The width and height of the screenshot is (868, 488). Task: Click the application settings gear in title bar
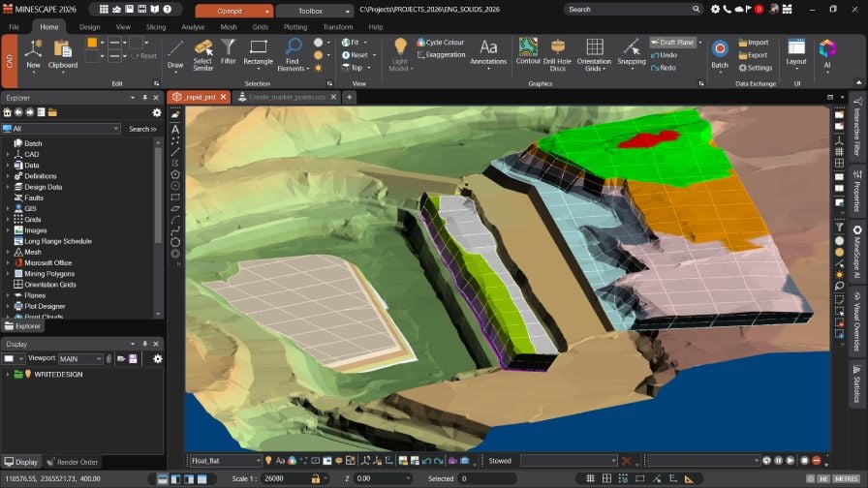click(x=715, y=10)
